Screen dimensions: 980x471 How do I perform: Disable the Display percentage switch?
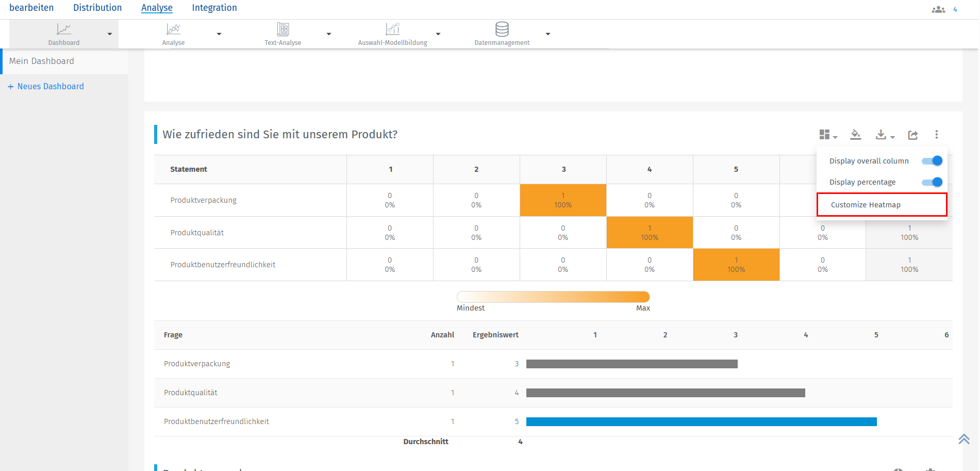click(x=932, y=182)
